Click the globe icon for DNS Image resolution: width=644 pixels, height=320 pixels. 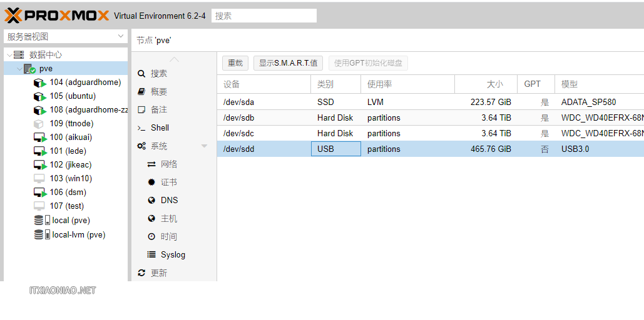[x=151, y=200]
